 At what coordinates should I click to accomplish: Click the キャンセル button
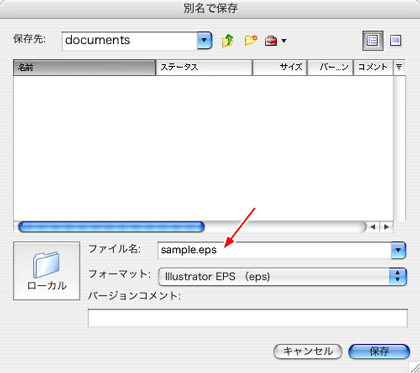[308, 351]
